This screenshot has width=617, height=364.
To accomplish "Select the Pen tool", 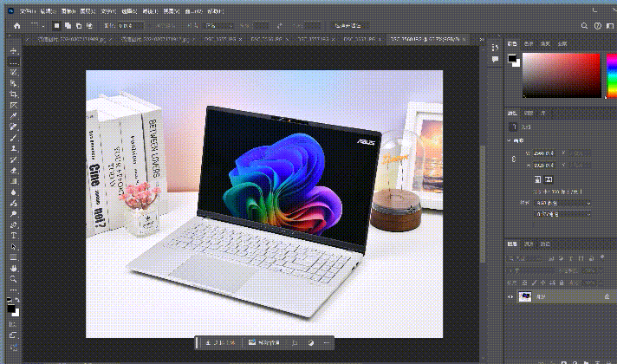I will coord(13,224).
